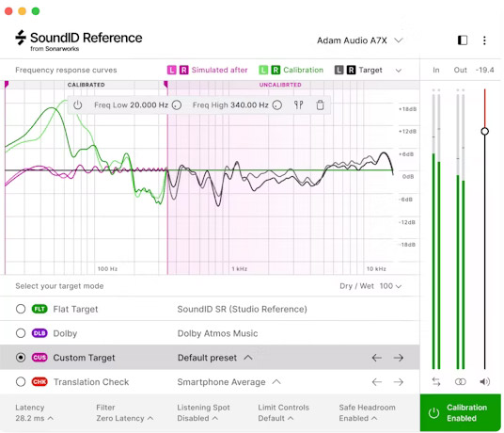Click the Target legend label
This screenshot has height=433, width=504.
click(x=370, y=70)
